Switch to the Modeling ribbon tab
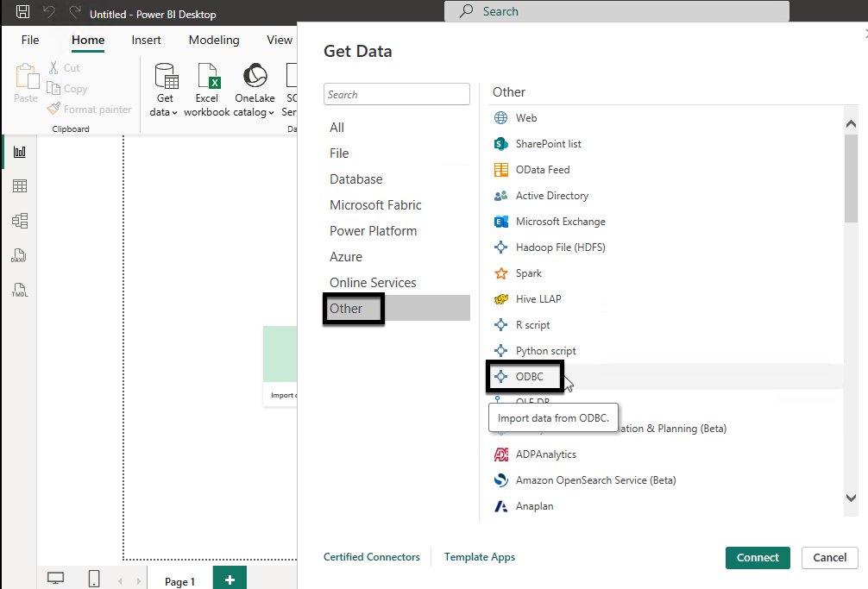 [213, 40]
